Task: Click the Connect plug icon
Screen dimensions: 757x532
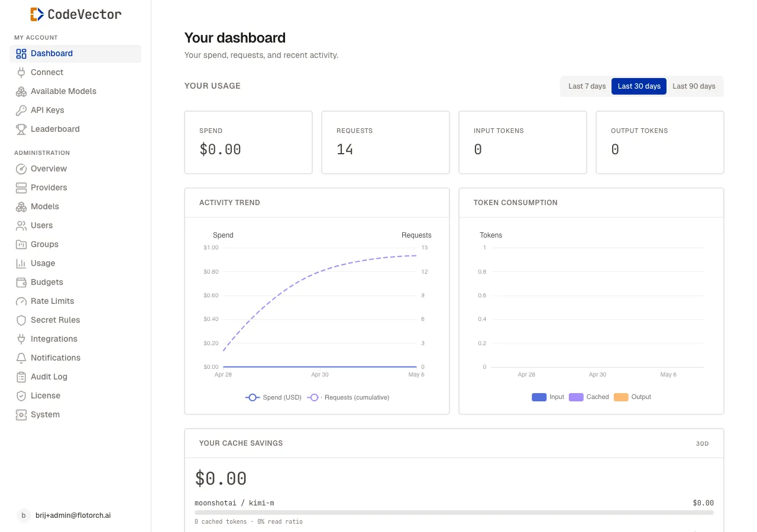Action: point(21,73)
